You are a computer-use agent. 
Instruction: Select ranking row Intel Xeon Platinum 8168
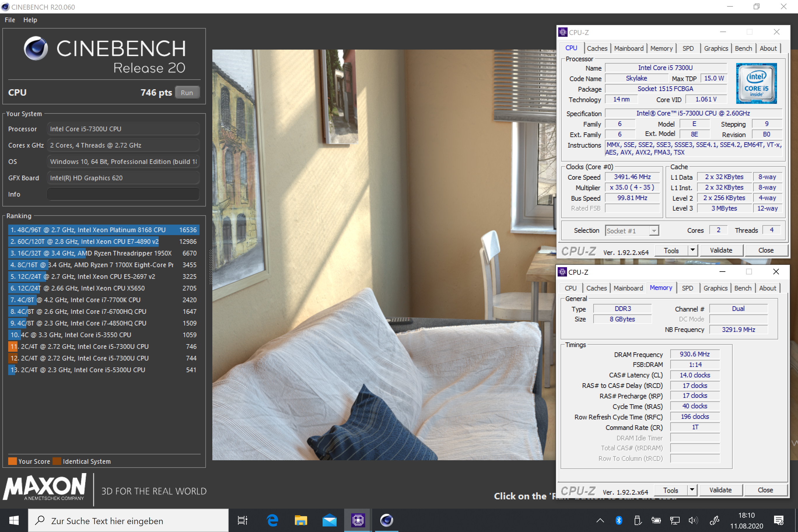point(104,230)
